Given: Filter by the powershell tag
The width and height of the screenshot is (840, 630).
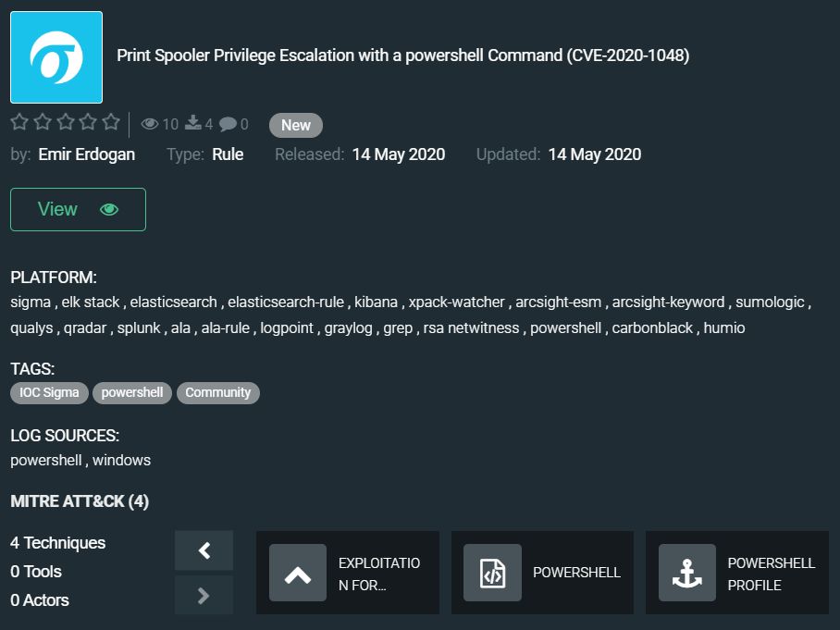Looking at the screenshot, I should (x=132, y=392).
